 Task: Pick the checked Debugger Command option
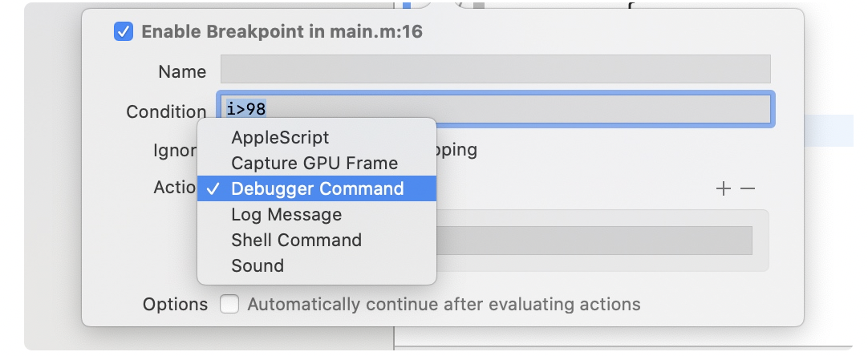click(317, 188)
